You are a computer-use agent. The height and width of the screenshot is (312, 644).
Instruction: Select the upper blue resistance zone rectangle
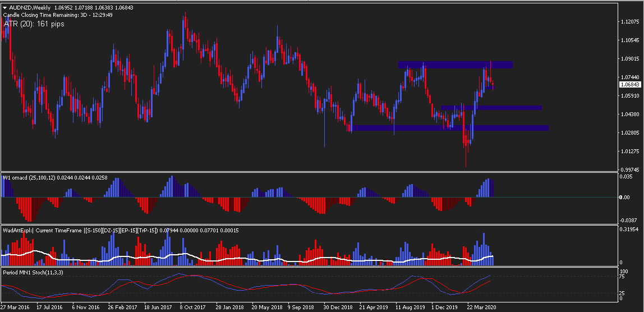coord(455,65)
